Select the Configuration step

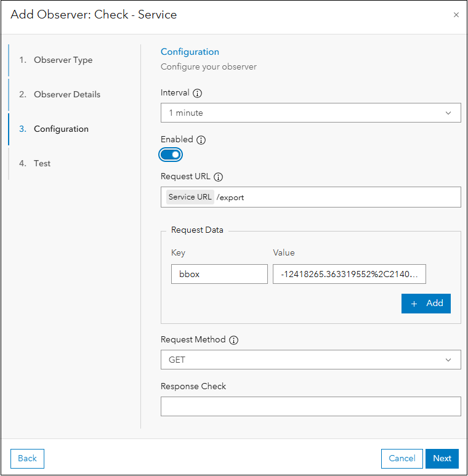[61, 129]
